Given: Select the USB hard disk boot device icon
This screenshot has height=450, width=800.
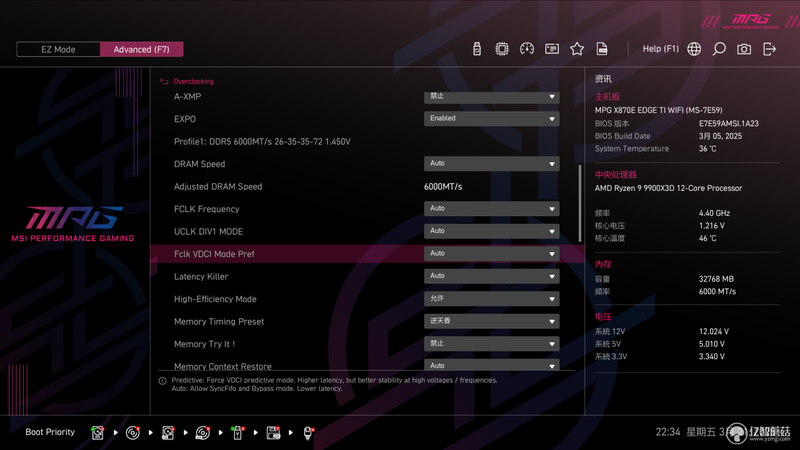Looking at the screenshot, I should pyautogui.click(x=168, y=433).
